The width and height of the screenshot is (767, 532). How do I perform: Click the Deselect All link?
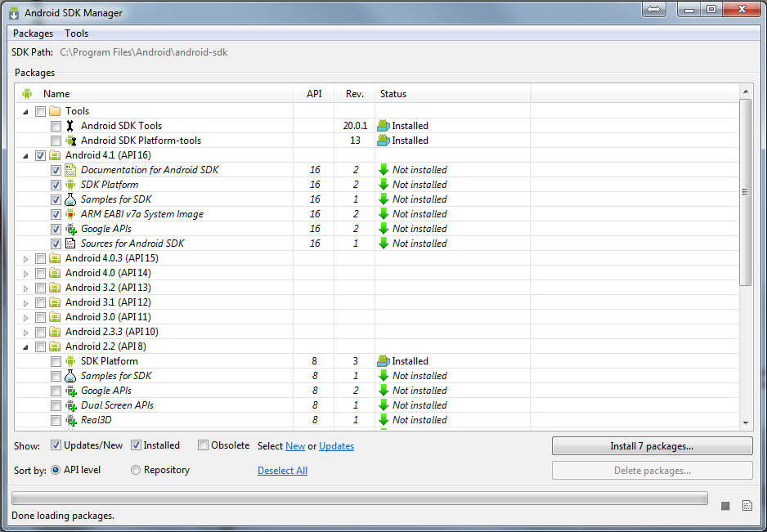point(282,471)
